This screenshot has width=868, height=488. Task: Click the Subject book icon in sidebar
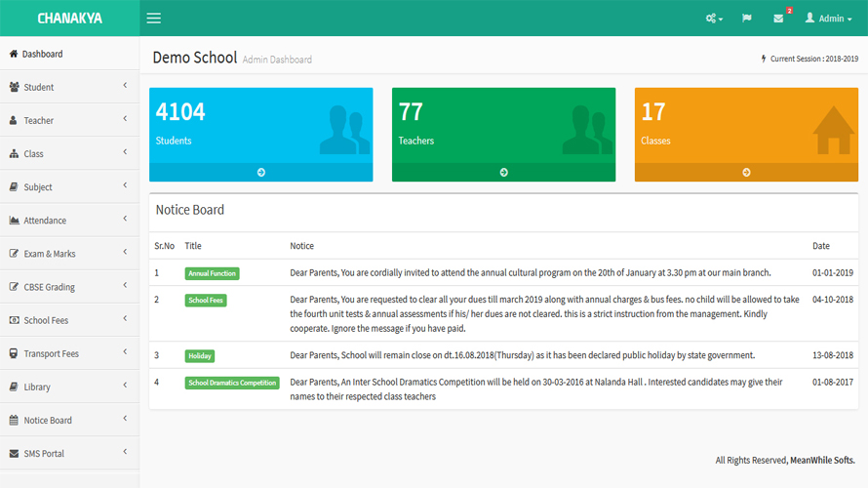tap(14, 186)
